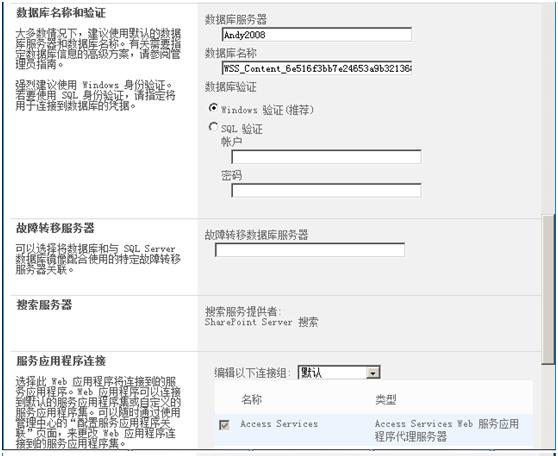Click the SharePoint Server 搜索 text
The width and height of the screenshot is (558, 456).
[262, 322]
